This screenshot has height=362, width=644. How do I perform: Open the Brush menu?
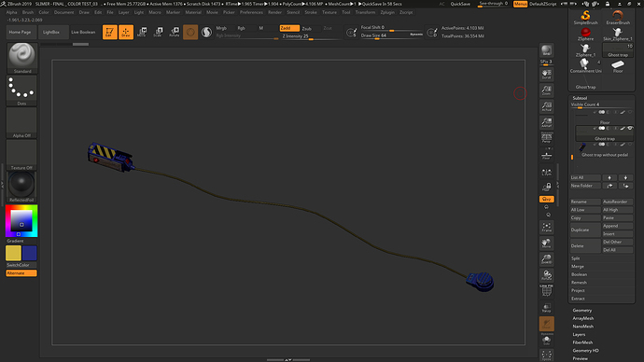pos(28,12)
